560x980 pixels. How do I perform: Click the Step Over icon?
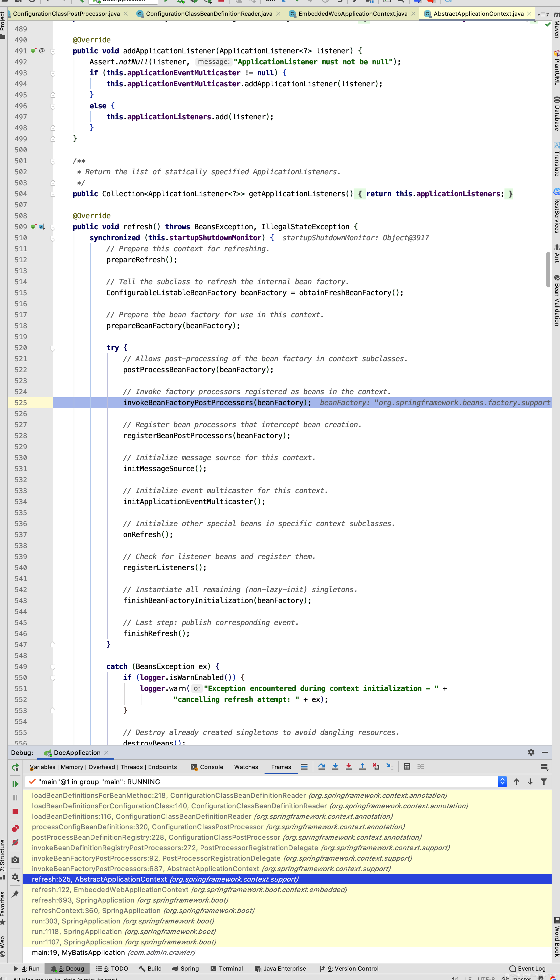pyautogui.click(x=322, y=767)
